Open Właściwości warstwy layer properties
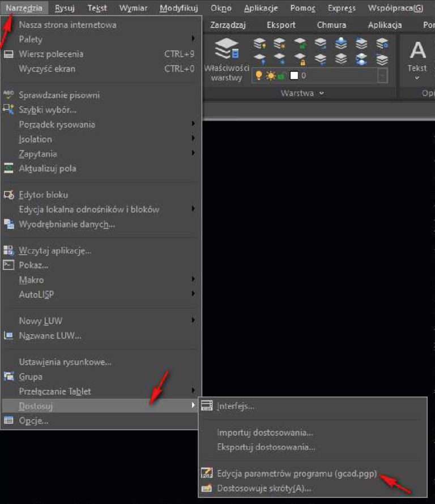Screen dimensions: 435x504 click(x=227, y=59)
